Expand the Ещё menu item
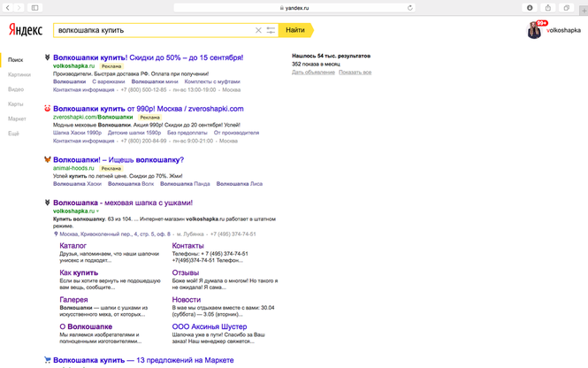Screen dimensions: 588x368 tap(13, 134)
